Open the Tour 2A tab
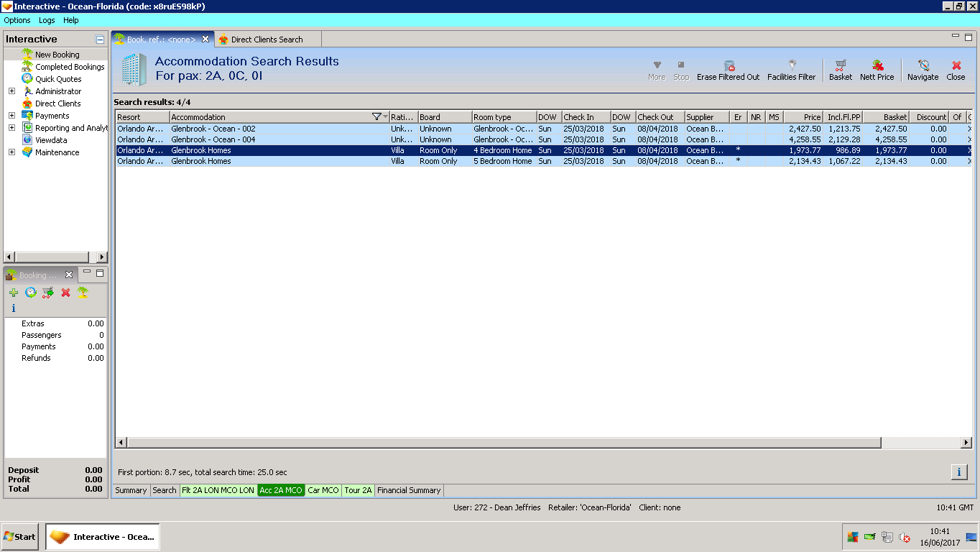 coord(358,490)
